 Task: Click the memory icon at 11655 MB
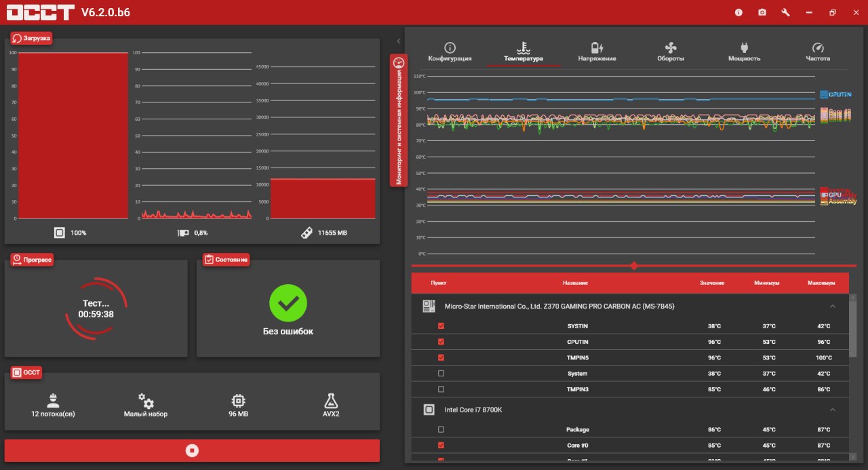tap(307, 233)
